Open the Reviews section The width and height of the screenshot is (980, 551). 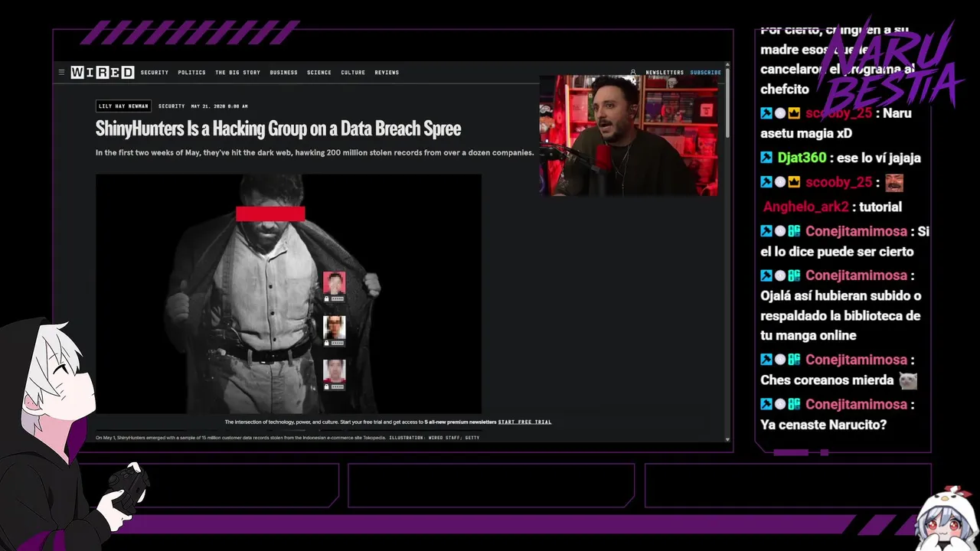coord(387,73)
